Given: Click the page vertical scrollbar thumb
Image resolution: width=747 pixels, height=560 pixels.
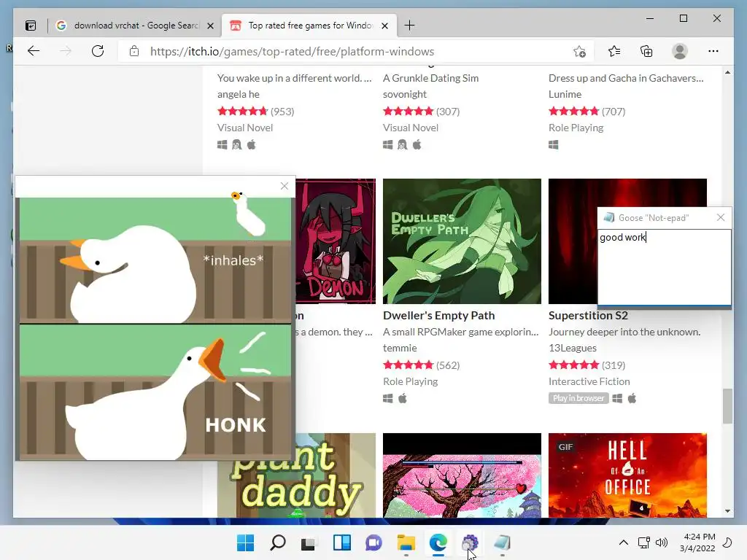Looking at the screenshot, I should (x=727, y=405).
